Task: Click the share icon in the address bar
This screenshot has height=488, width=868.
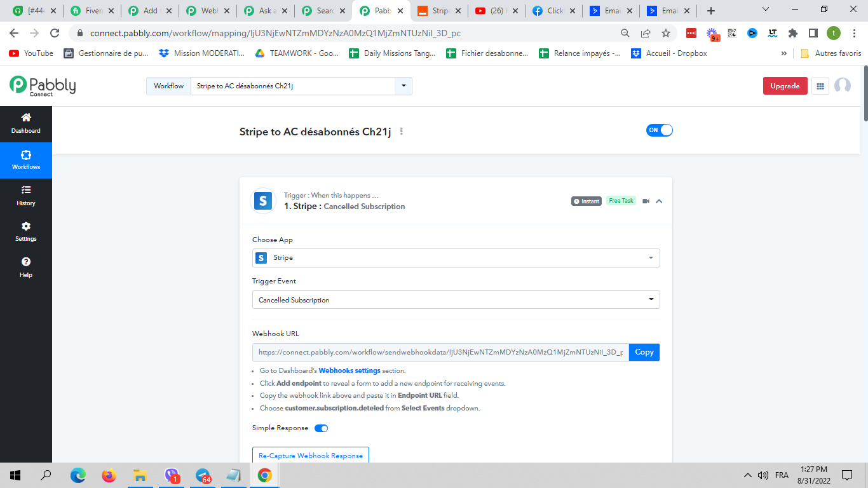Action: 646,33
